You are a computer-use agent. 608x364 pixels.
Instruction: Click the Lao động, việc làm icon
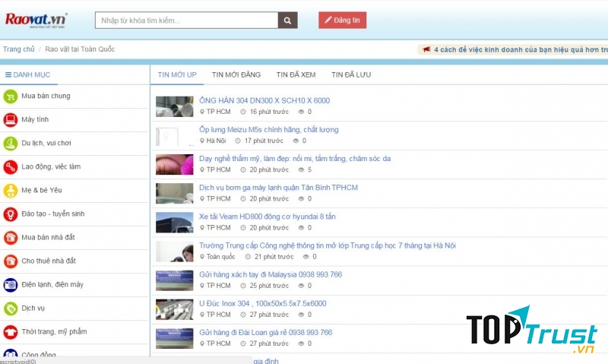pos(11,167)
